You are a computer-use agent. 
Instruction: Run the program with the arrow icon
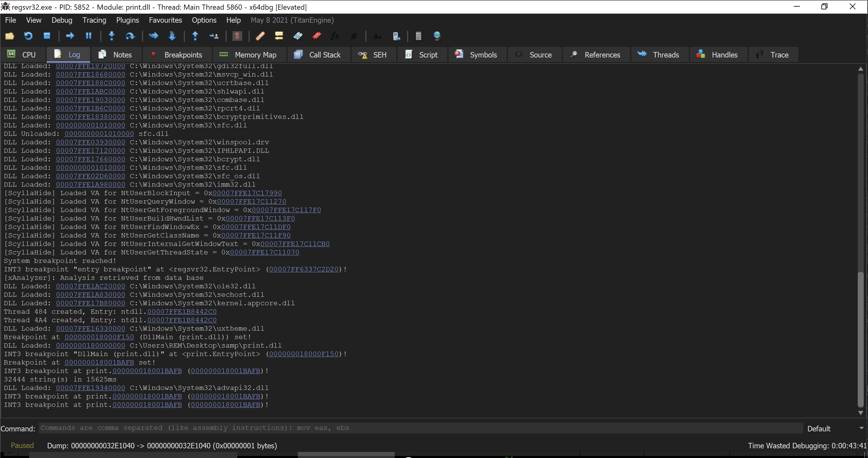click(x=70, y=36)
